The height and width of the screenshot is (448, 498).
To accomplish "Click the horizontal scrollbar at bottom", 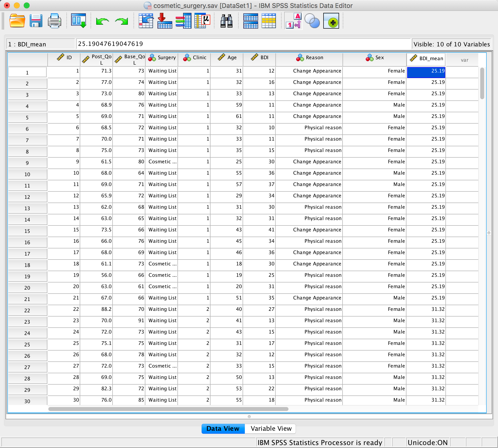I will pyautogui.click(x=168, y=409).
